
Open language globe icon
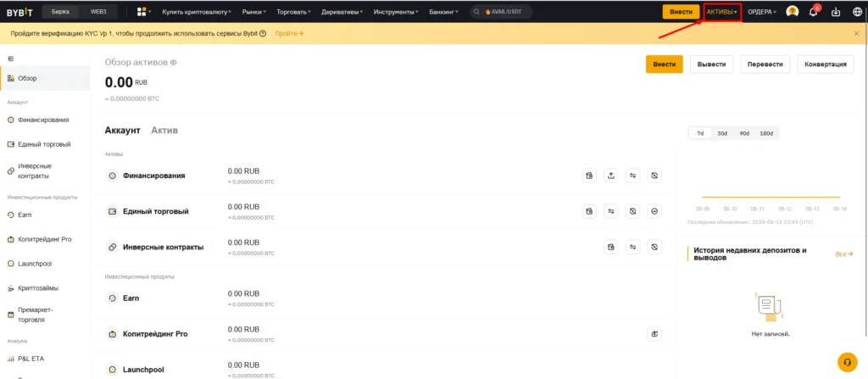pyautogui.click(x=857, y=12)
